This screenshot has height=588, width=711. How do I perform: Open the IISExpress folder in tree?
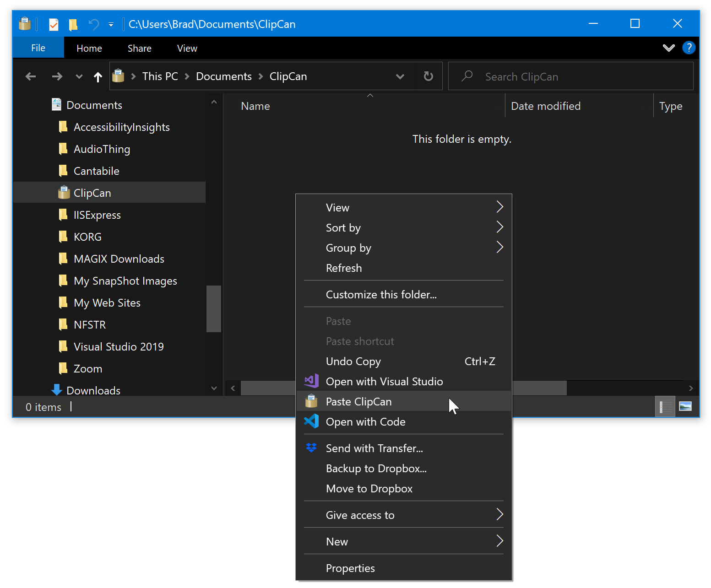97,215
